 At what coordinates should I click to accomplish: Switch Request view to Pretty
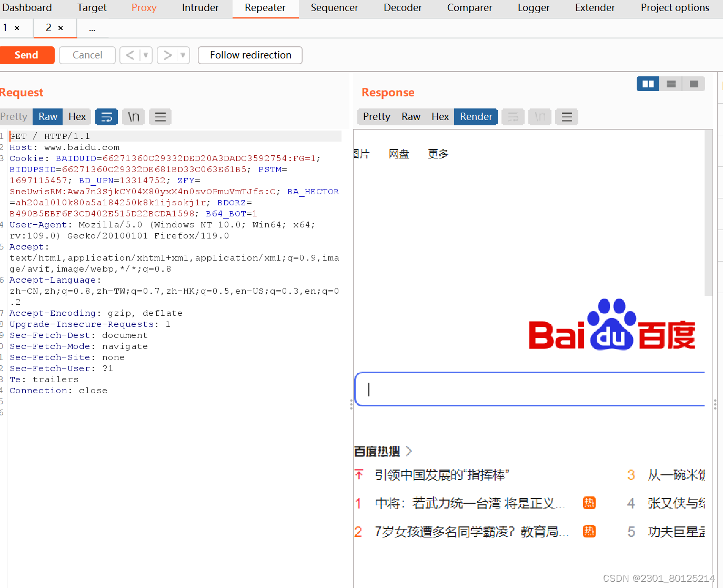(x=14, y=116)
